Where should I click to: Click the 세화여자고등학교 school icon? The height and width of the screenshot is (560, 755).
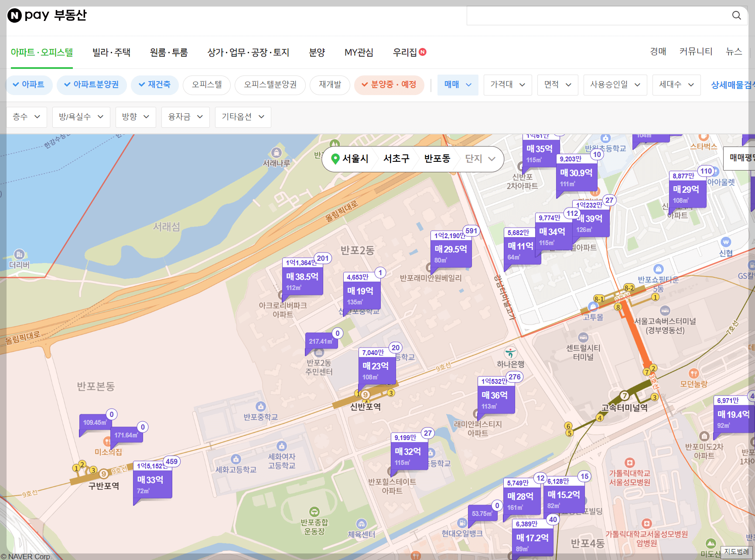click(x=282, y=446)
